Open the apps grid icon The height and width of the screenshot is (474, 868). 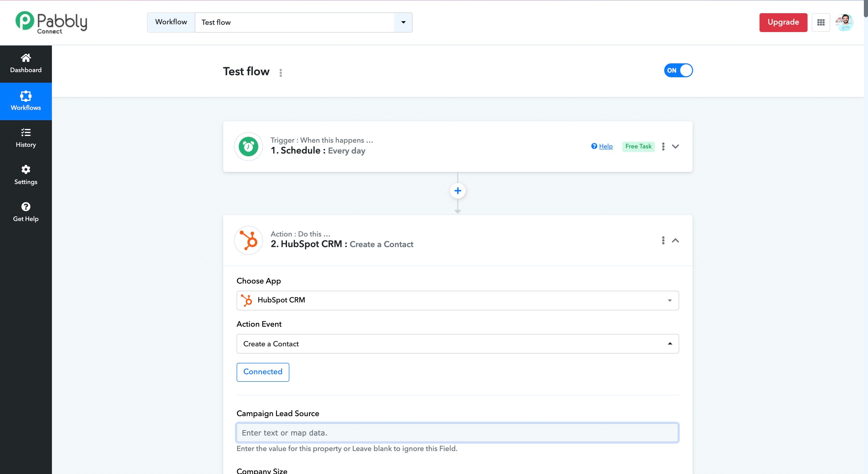pyautogui.click(x=821, y=22)
